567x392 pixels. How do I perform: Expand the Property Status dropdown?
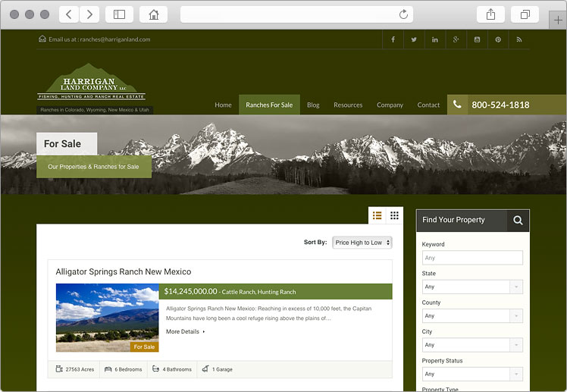[x=472, y=374]
